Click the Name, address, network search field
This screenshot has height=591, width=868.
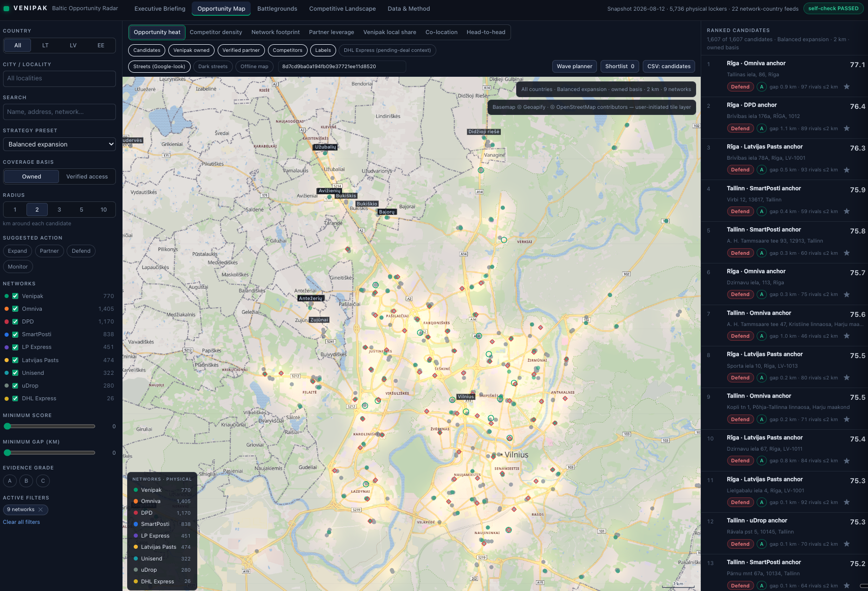[x=59, y=112]
